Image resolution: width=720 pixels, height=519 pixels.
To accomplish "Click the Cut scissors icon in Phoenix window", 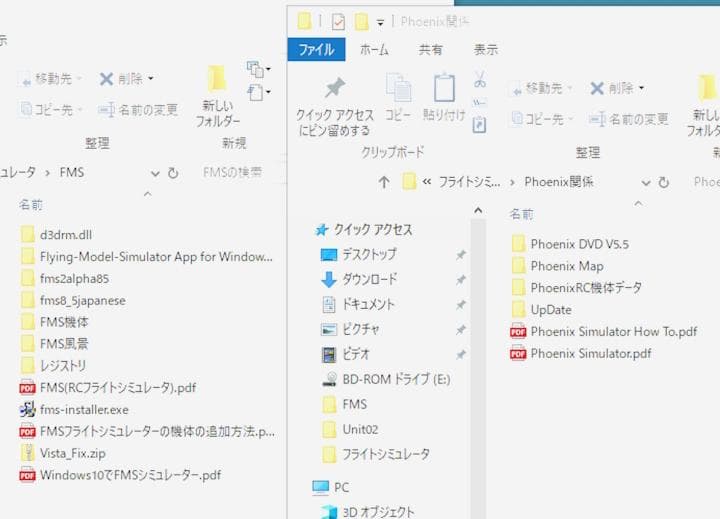I will click(x=480, y=80).
